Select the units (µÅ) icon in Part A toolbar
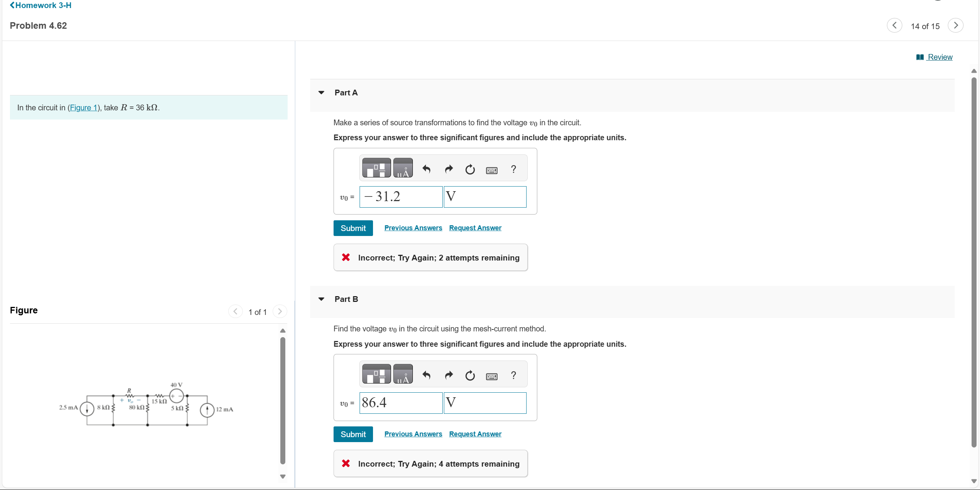The width and height of the screenshot is (980, 490). [x=403, y=167]
